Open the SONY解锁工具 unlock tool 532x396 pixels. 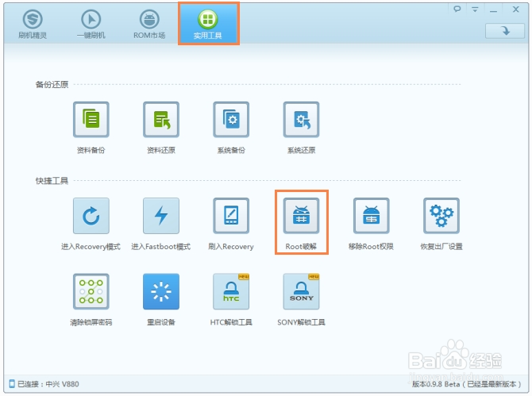point(301,291)
